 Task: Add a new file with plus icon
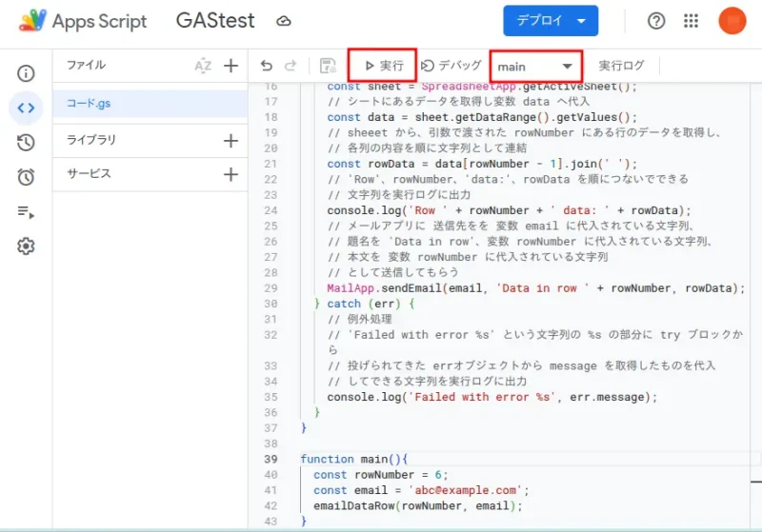click(x=231, y=66)
